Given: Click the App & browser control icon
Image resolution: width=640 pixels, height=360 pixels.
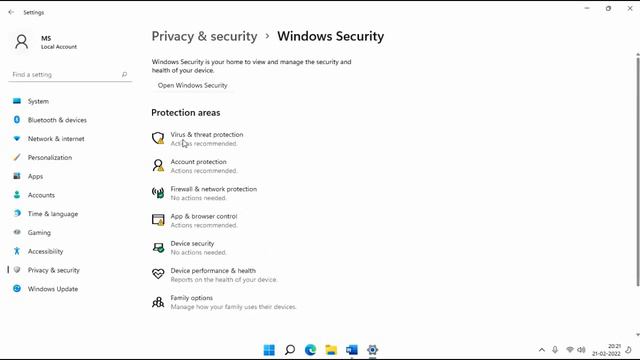Looking at the screenshot, I should pyautogui.click(x=158, y=220).
